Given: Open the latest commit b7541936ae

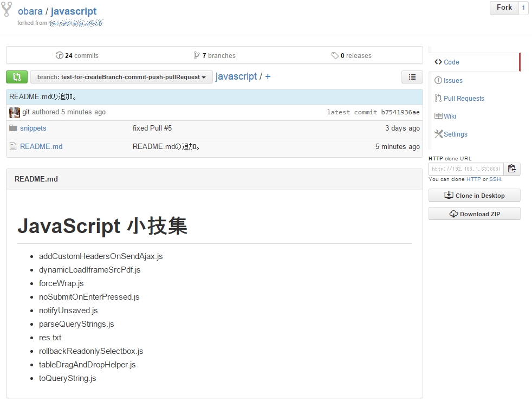Looking at the screenshot, I should pos(400,112).
